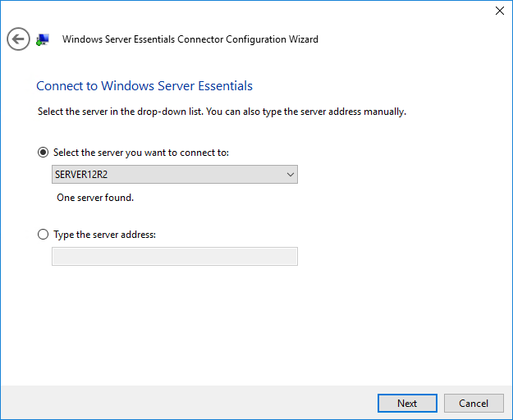Click the 'Type the server address:' label

104,235
